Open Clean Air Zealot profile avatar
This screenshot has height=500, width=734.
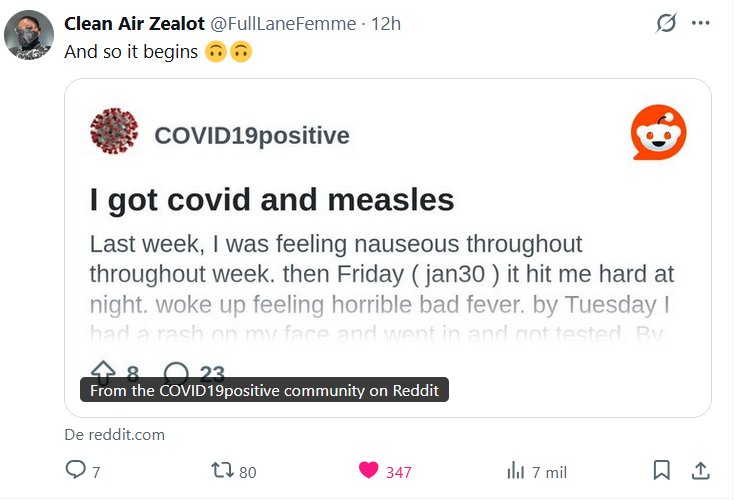(x=27, y=36)
